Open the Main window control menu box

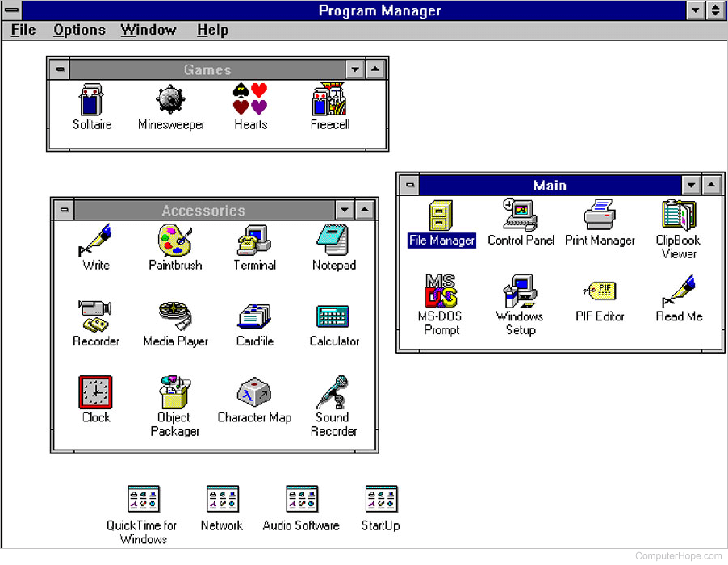click(x=409, y=185)
